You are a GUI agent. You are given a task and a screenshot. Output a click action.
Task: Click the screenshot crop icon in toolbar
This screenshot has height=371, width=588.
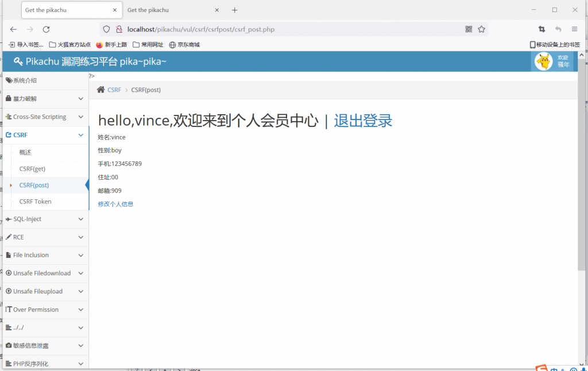click(x=541, y=29)
